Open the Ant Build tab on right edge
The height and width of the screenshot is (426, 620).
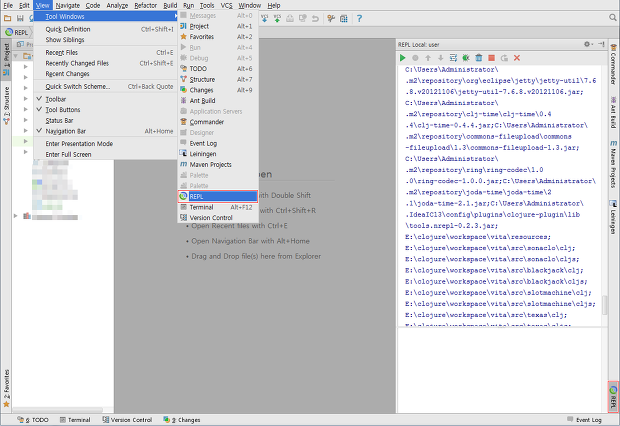point(613,112)
